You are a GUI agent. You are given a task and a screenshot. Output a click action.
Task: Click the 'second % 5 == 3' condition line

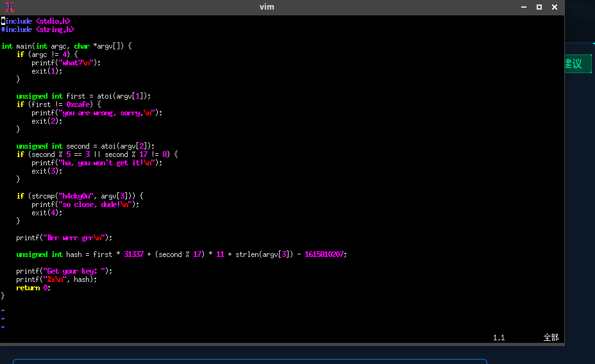97,154
